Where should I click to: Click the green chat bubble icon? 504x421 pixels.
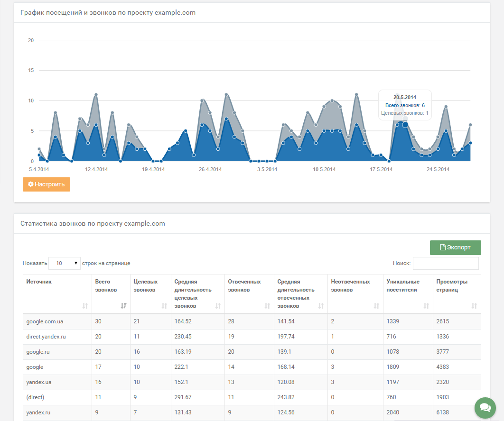pyautogui.click(x=485, y=408)
